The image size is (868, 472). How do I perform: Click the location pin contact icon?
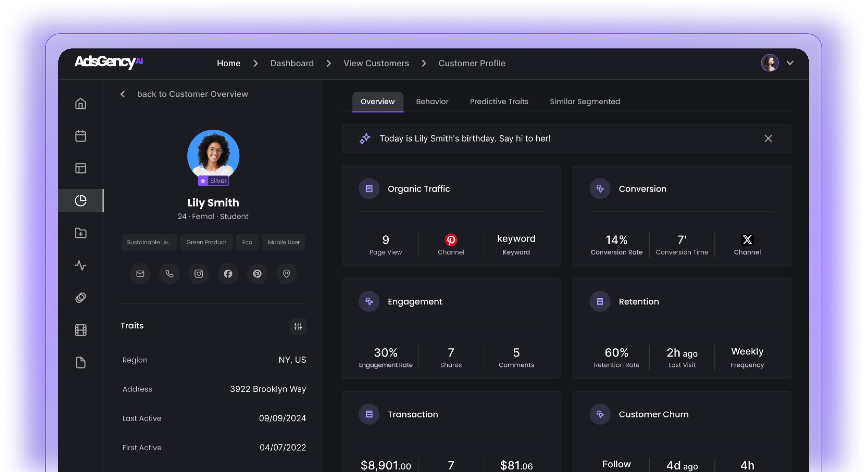coord(286,274)
